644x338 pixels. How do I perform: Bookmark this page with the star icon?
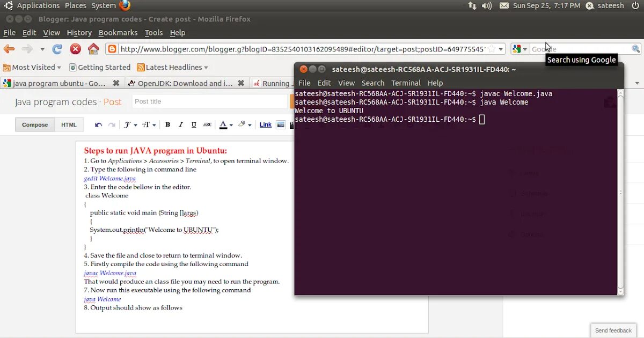coord(492,49)
